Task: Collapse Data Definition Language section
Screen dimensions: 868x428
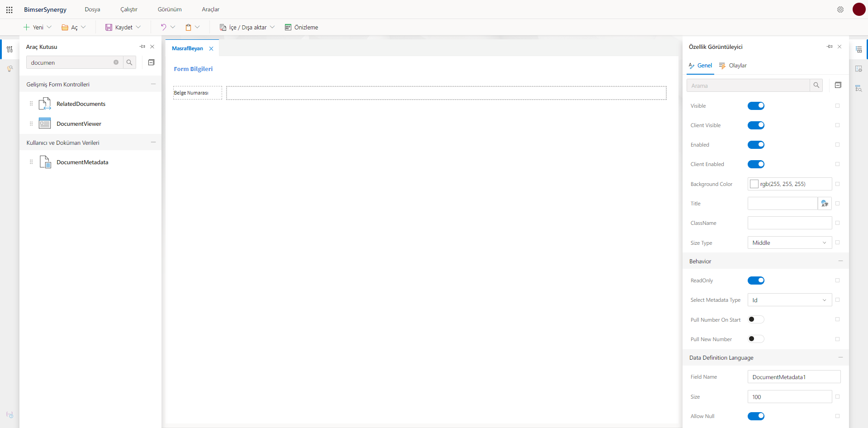Action: [840, 357]
